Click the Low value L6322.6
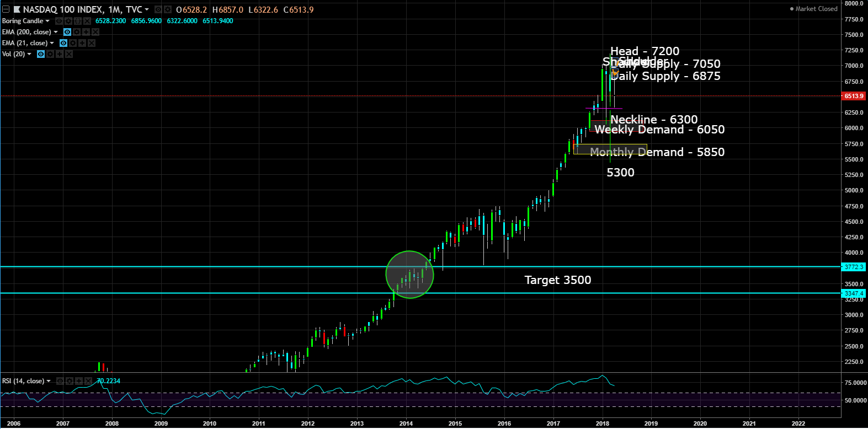Image resolution: width=868 pixels, height=429 pixels. pos(263,9)
